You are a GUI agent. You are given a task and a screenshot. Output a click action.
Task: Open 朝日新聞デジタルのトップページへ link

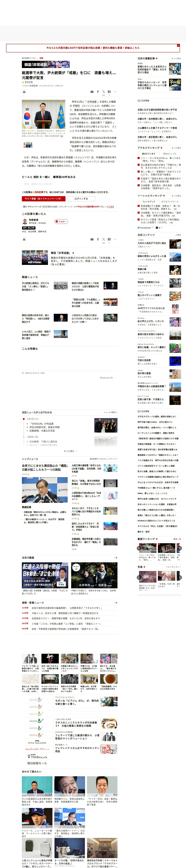point(103,459)
